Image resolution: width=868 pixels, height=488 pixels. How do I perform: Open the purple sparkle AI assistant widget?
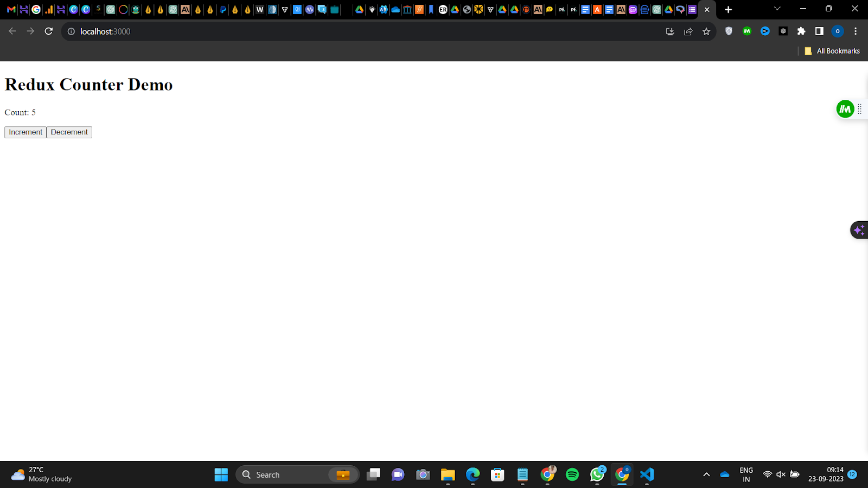click(x=859, y=230)
